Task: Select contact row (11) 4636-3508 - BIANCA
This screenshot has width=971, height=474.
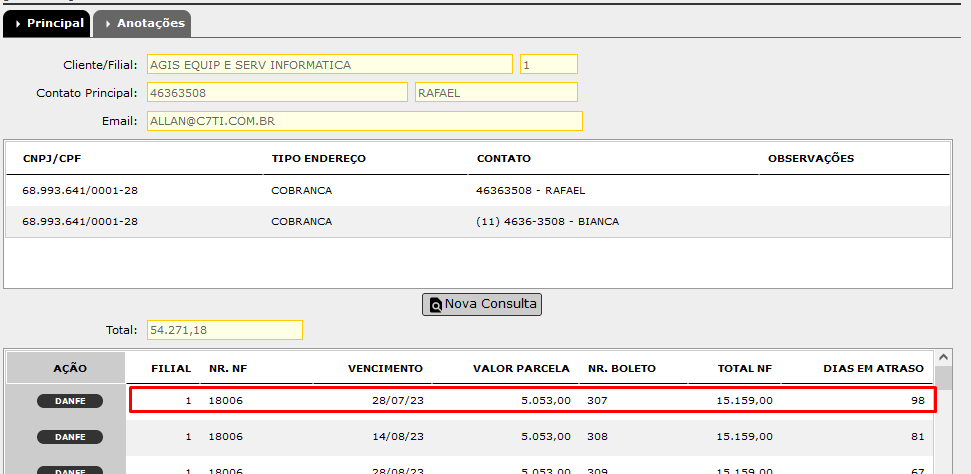Action: [x=477, y=222]
